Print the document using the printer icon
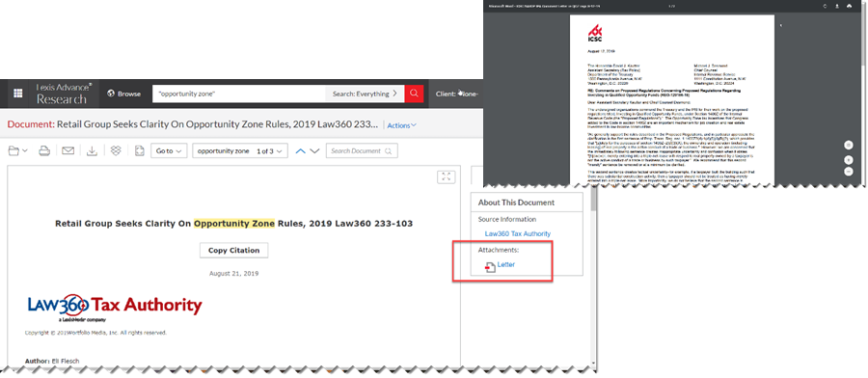The width and height of the screenshot is (868, 378). click(44, 150)
